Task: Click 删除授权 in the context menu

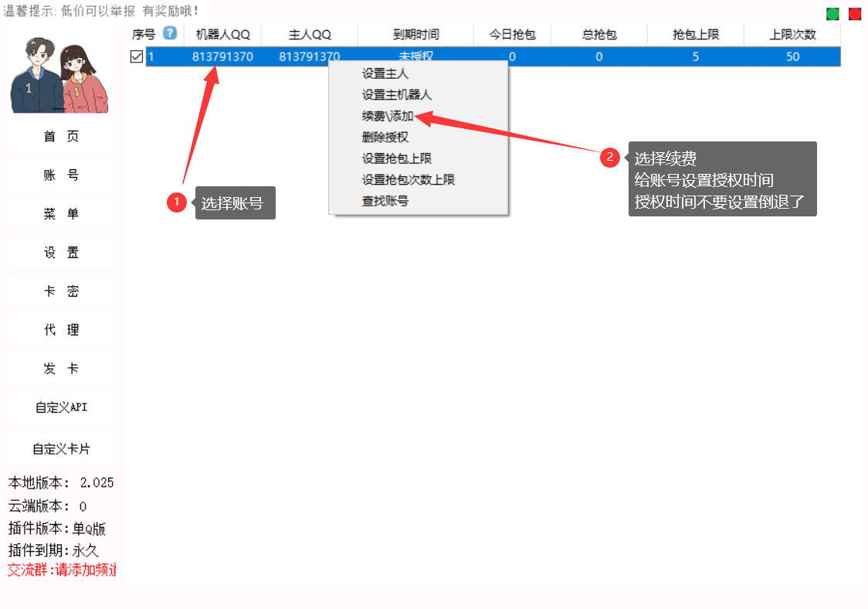Action: 385,137
